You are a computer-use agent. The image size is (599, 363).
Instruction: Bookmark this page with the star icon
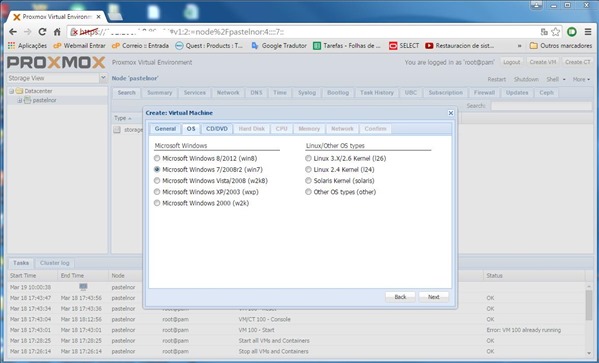[555, 32]
